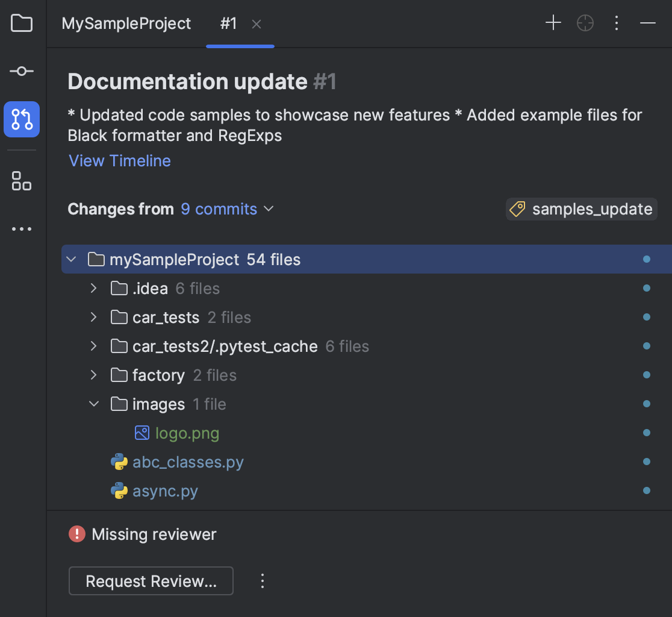
Task: Click the Python icon beside async.py
Action: pos(119,490)
